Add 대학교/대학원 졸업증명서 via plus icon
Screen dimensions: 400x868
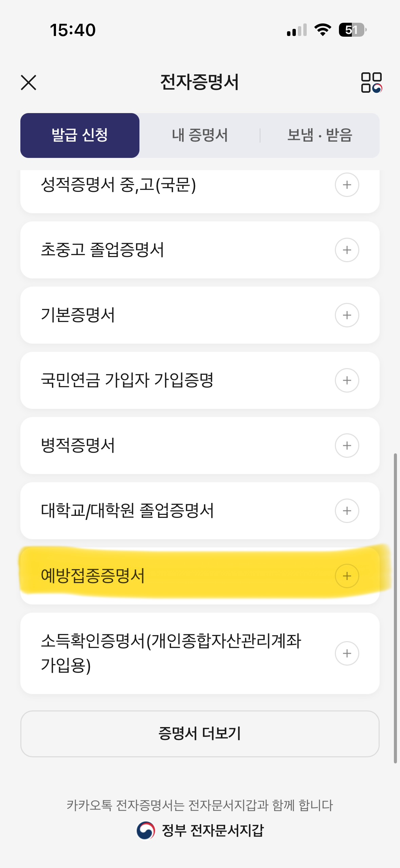tap(347, 511)
